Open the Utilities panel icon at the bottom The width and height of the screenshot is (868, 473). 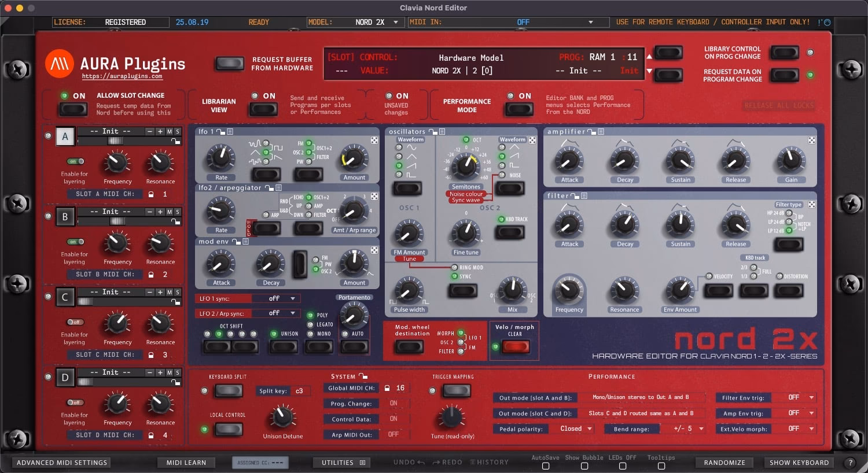coord(361,462)
